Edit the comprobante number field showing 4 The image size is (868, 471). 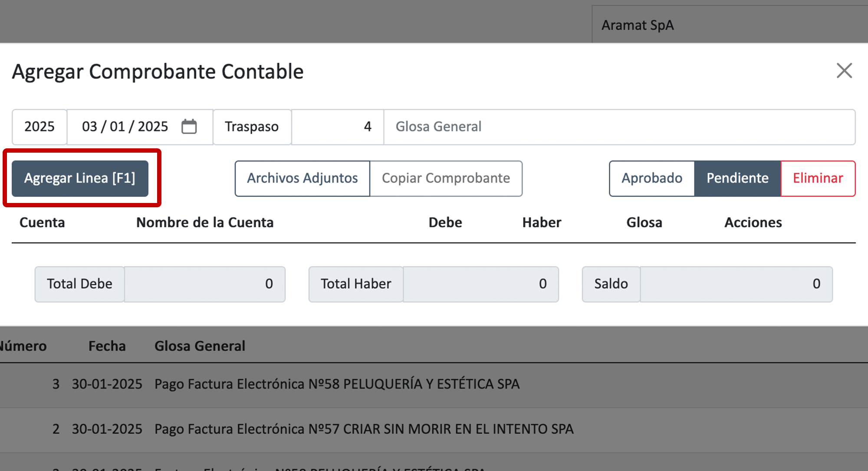[338, 127]
